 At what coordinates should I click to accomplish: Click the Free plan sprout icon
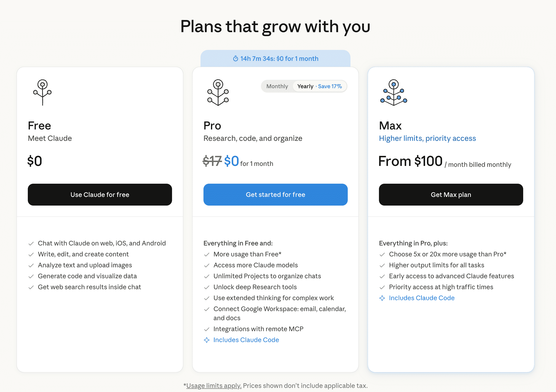pyautogui.click(x=42, y=92)
